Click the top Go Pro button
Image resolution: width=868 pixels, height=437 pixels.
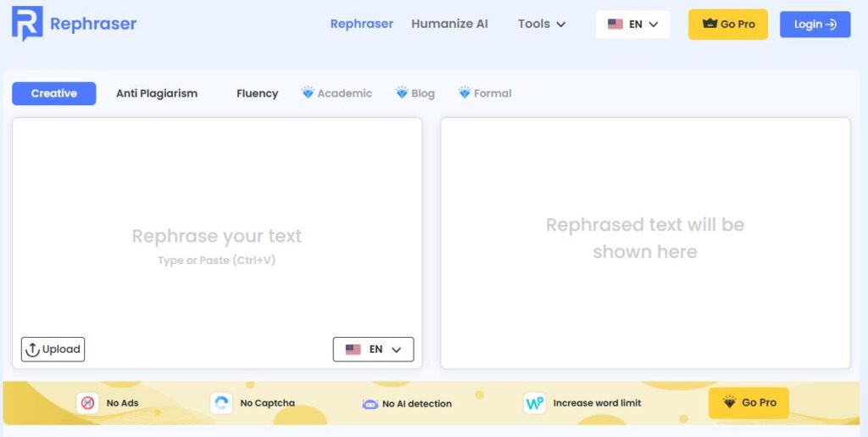click(728, 25)
